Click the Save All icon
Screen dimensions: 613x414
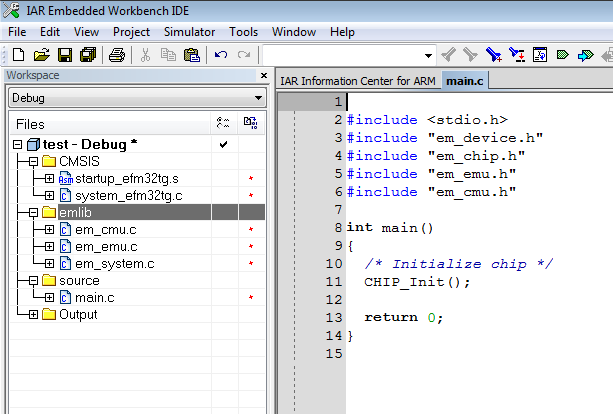(x=88, y=55)
